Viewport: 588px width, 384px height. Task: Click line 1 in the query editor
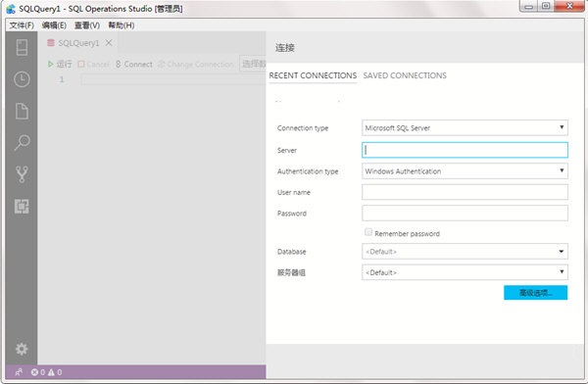pos(172,79)
